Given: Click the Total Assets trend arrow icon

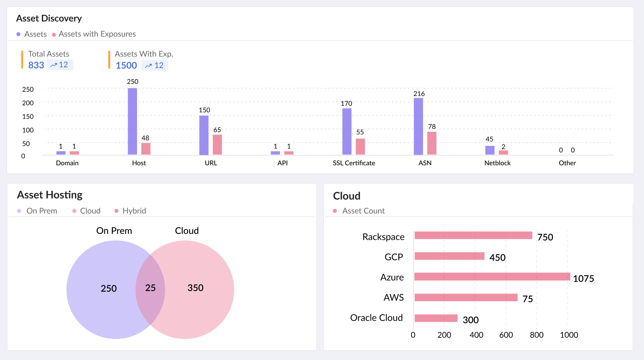Looking at the screenshot, I should pyautogui.click(x=54, y=65).
